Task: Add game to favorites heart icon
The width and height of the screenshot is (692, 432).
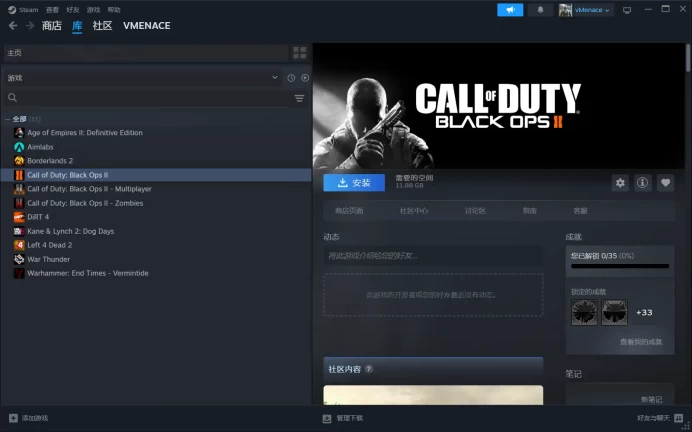Action: click(x=666, y=183)
